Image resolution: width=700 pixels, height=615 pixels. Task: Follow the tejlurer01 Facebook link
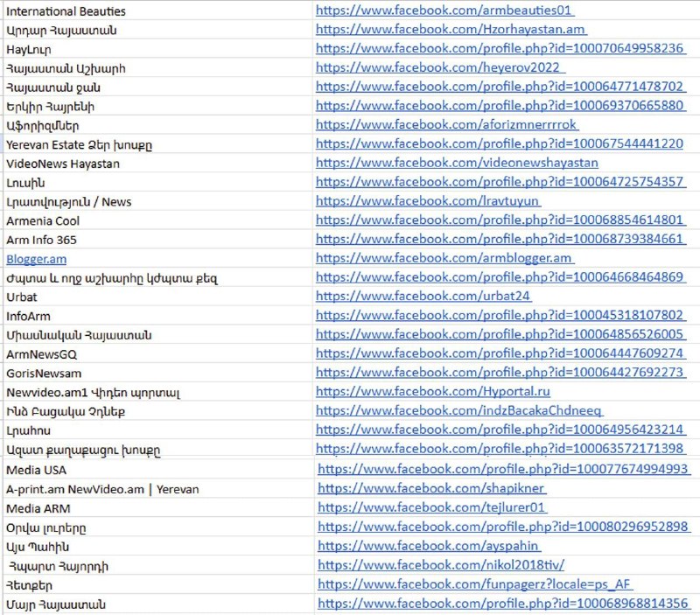(432, 507)
